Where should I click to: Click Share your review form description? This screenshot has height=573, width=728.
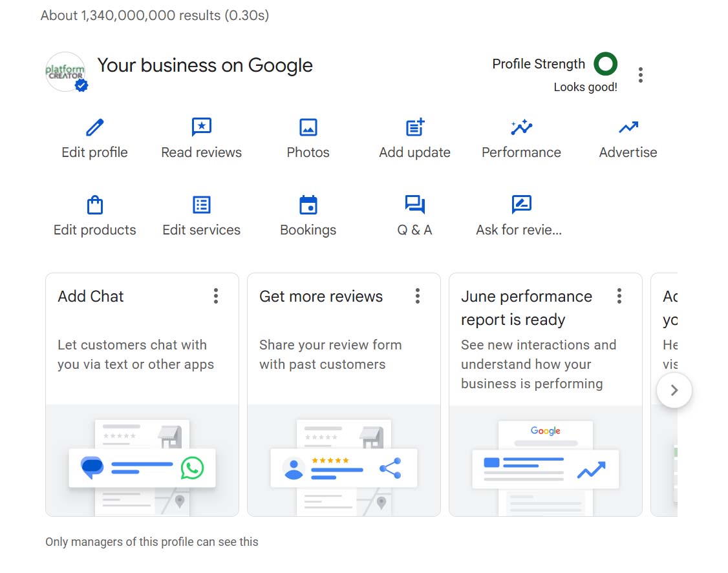330,355
